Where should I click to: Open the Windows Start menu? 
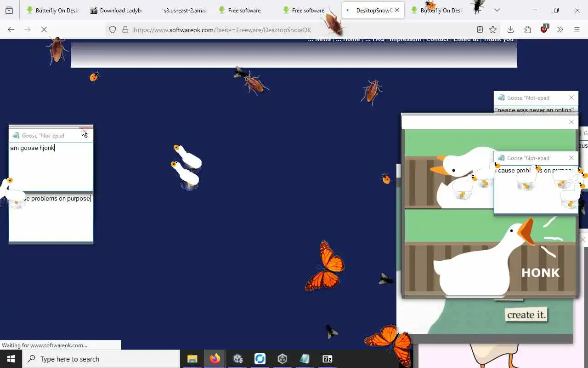(x=11, y=359)
